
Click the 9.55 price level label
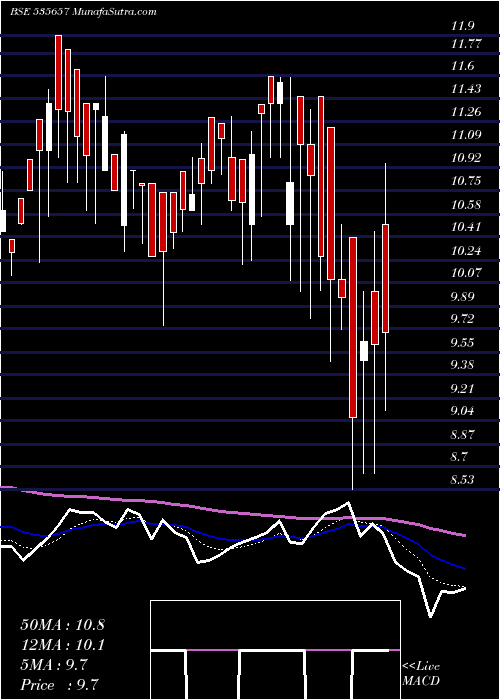tap(464, 343)
